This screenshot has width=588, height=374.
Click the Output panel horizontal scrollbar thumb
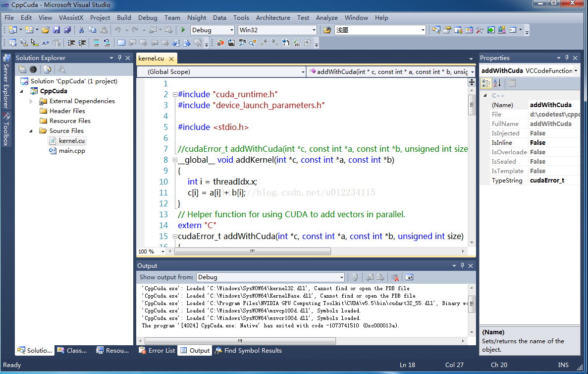[x=240, y=341]
